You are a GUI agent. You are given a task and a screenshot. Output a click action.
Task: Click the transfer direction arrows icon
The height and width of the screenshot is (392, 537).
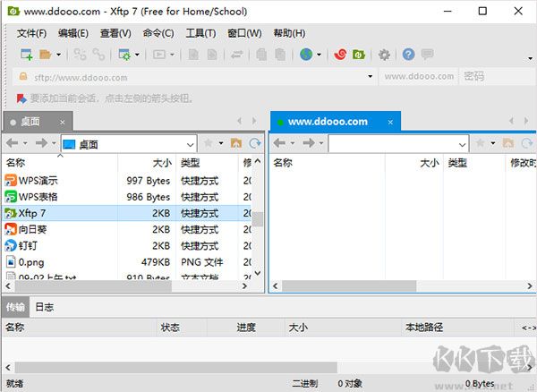[236, 55]
